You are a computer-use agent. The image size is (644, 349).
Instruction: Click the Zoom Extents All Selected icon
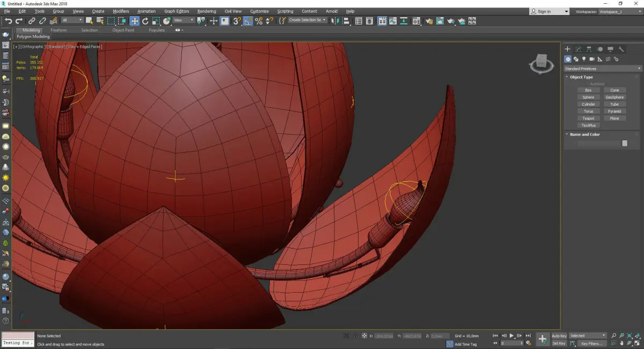(637, 335)
